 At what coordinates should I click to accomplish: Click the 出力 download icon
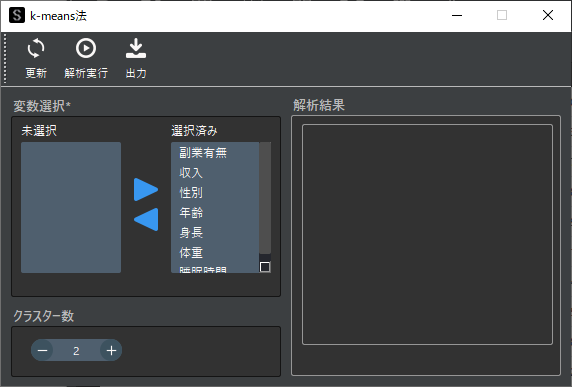point(136,48)
